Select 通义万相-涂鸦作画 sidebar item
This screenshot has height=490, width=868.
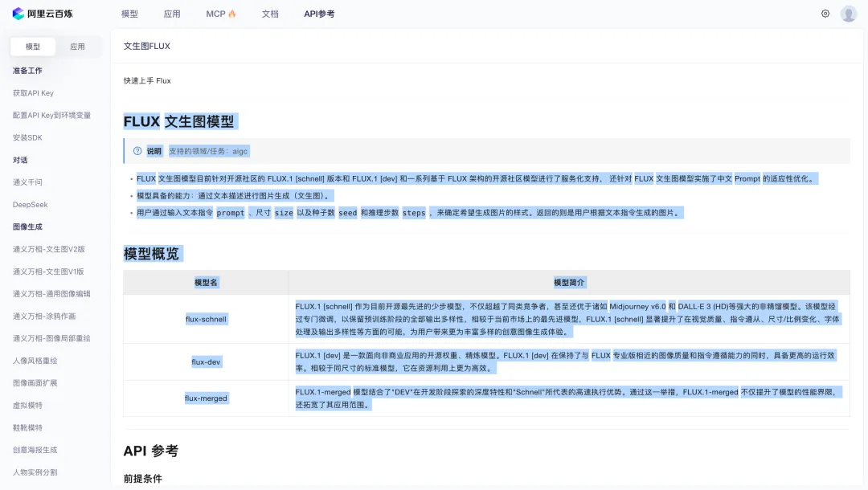click(x=44, y=316)
